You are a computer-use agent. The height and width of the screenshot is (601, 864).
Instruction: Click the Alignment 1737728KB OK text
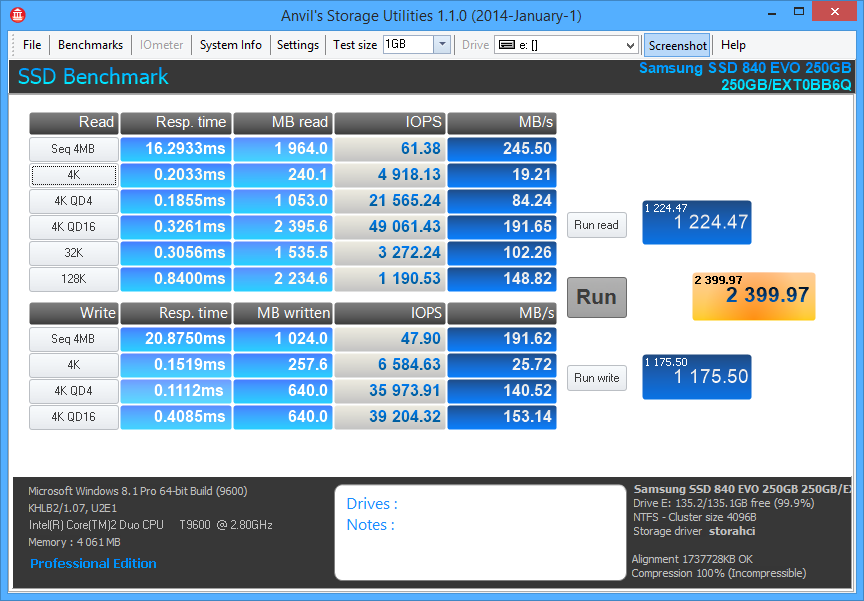coord(692,559)
